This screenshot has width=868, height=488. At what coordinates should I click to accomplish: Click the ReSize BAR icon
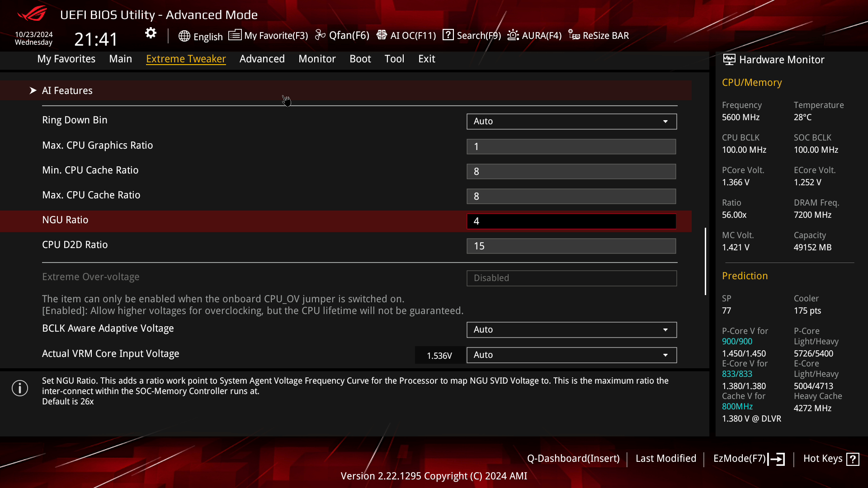point(574,35)
